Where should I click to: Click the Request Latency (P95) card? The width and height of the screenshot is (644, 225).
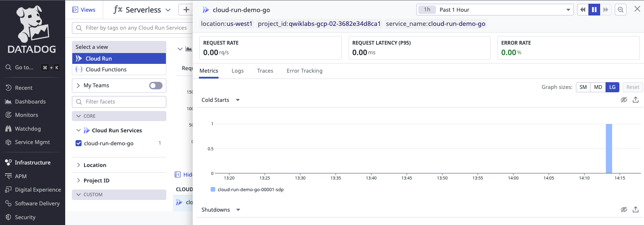point(420,48)
